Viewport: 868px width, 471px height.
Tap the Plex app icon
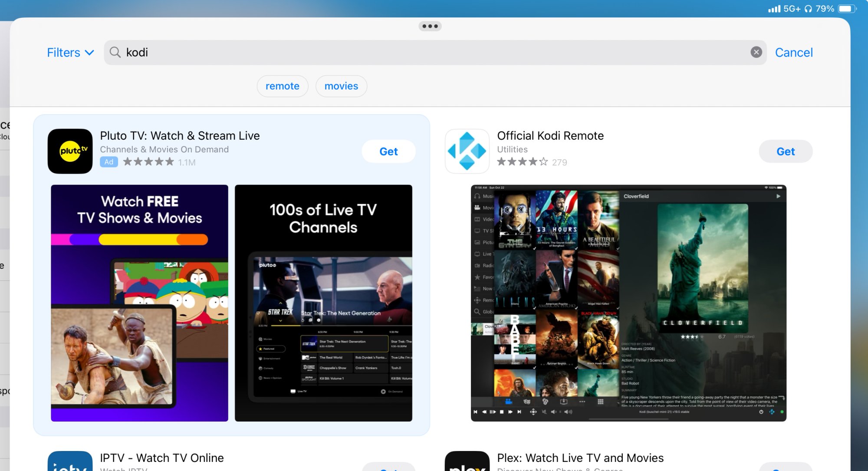tap(467, 462)
